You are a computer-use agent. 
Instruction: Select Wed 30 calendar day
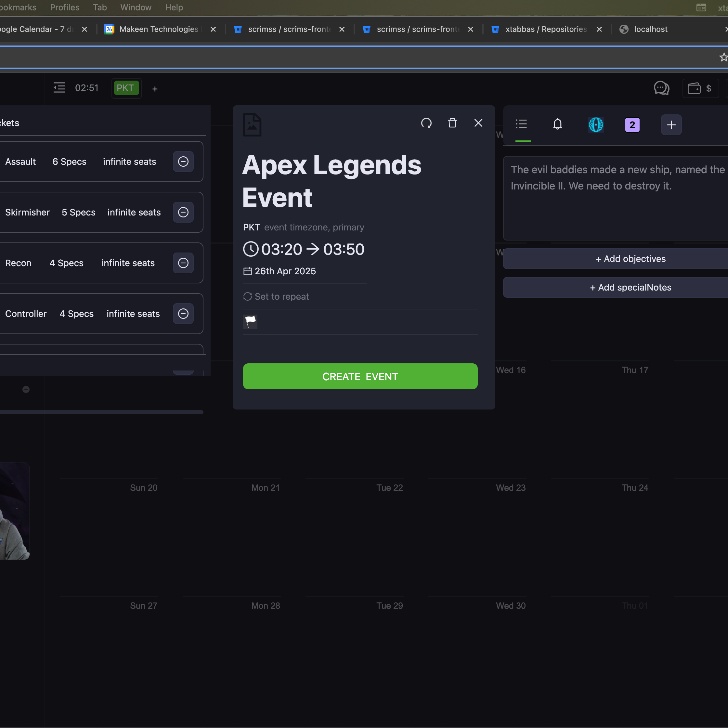coord(511,605)
